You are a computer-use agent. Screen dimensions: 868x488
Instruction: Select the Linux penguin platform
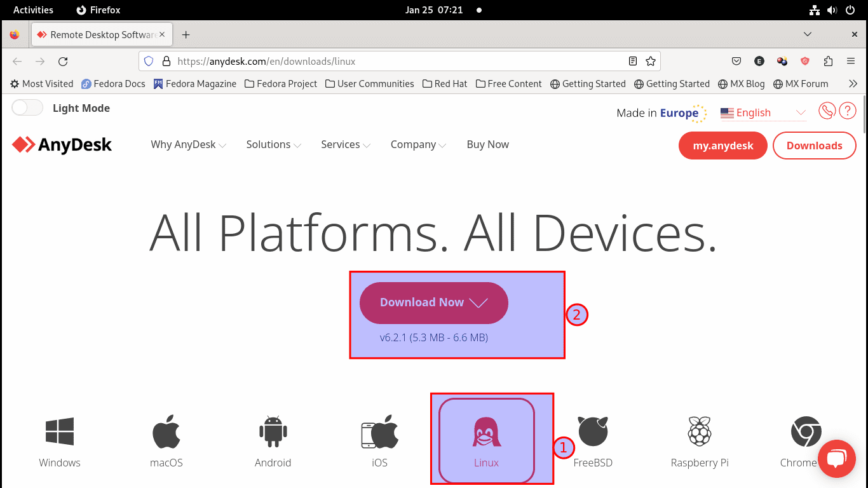tap(487, 440)
